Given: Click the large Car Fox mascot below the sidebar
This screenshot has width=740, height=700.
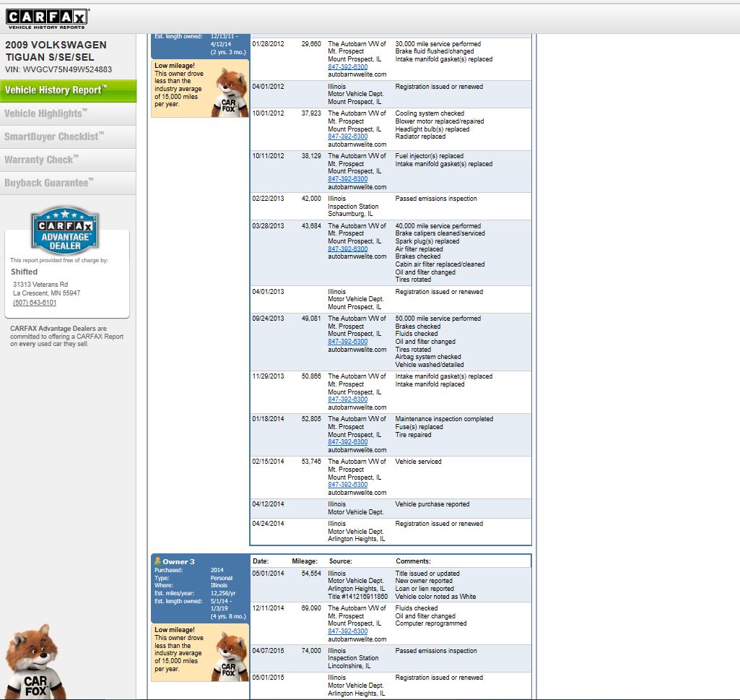Looking at the screenshot, I should 34,662.
